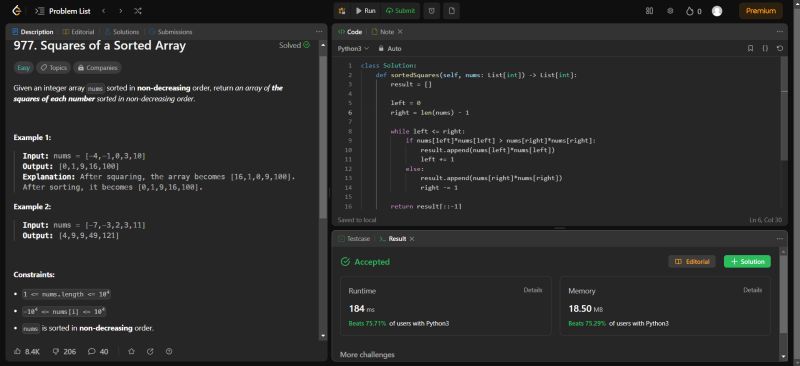Go to the previous problem arrow

(x=104, y=11)
